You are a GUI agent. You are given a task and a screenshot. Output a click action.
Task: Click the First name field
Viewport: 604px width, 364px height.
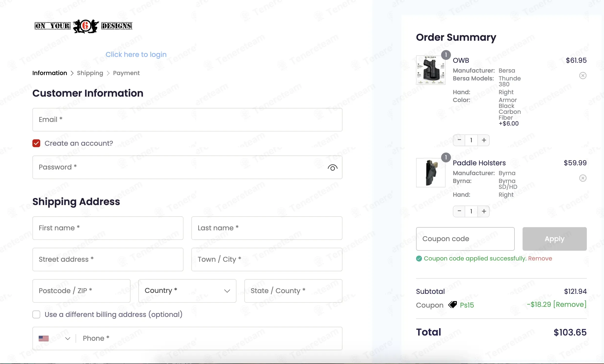point(108,228)
